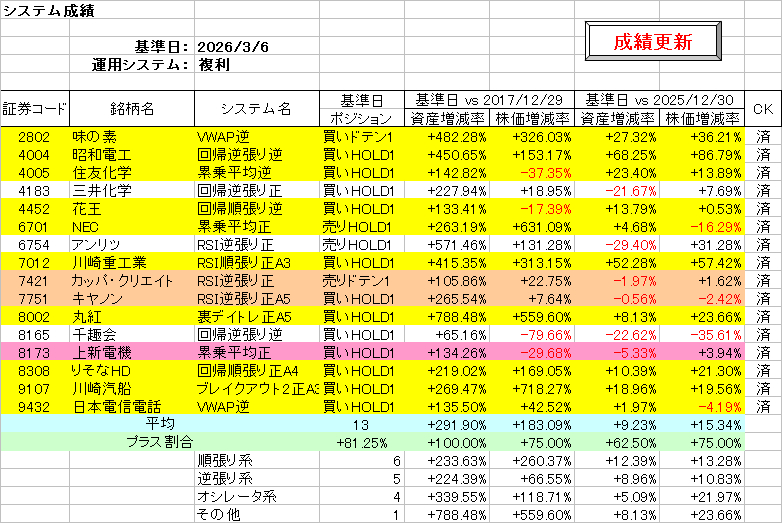This screenshot has height=523, width=782.
Task: Select the 回帰順張り正A4 system cell
Action: tap(257, 370)
